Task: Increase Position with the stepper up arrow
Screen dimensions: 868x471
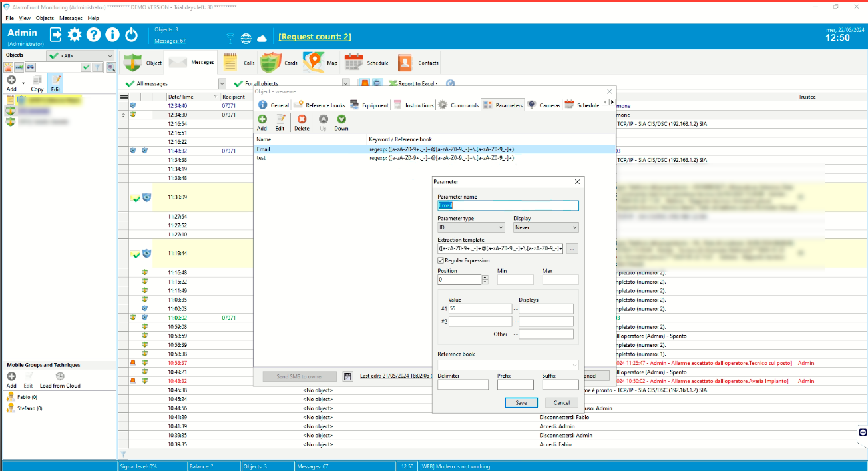Action: (x=485, y=277)
